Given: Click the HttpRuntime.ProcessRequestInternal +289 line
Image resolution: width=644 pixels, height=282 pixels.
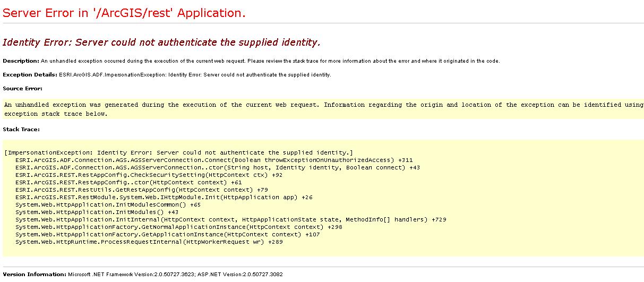Looking at the screenshot, I should point(149,242).
